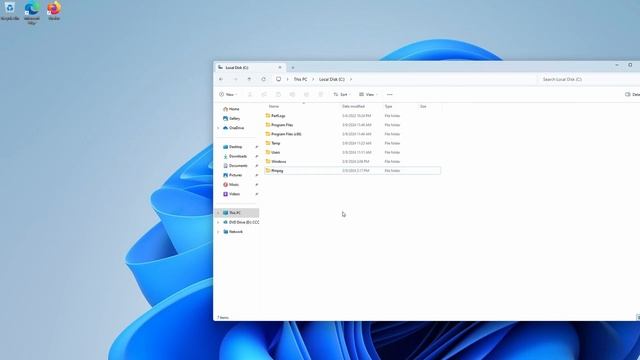Open Documents in quick access
The image size is (640, 360).
point(237,166)
